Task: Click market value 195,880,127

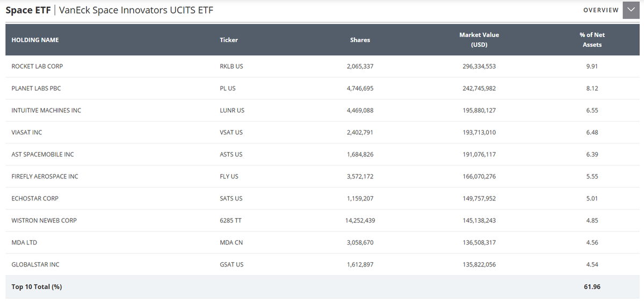Action: pyautogui.click(x=479, y=111)
